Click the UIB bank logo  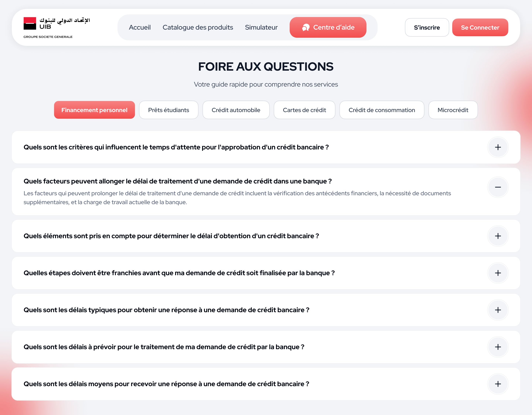click(57, 28)
